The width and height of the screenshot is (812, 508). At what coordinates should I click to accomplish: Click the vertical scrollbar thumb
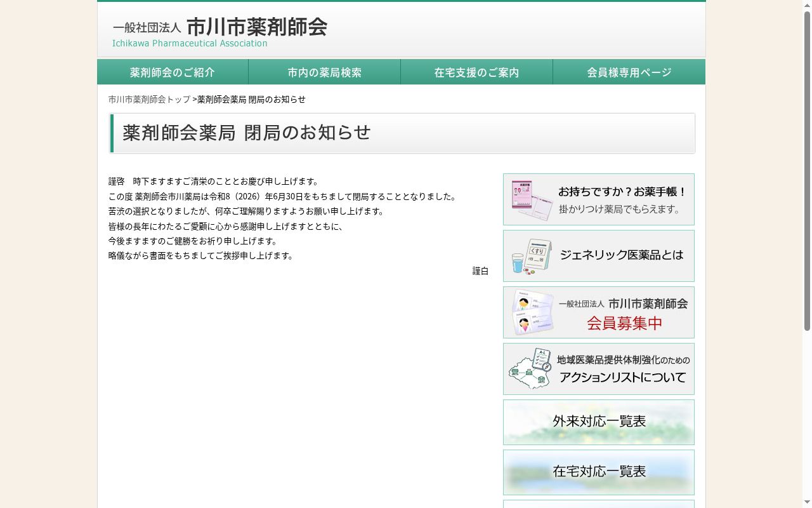(807, 171)
